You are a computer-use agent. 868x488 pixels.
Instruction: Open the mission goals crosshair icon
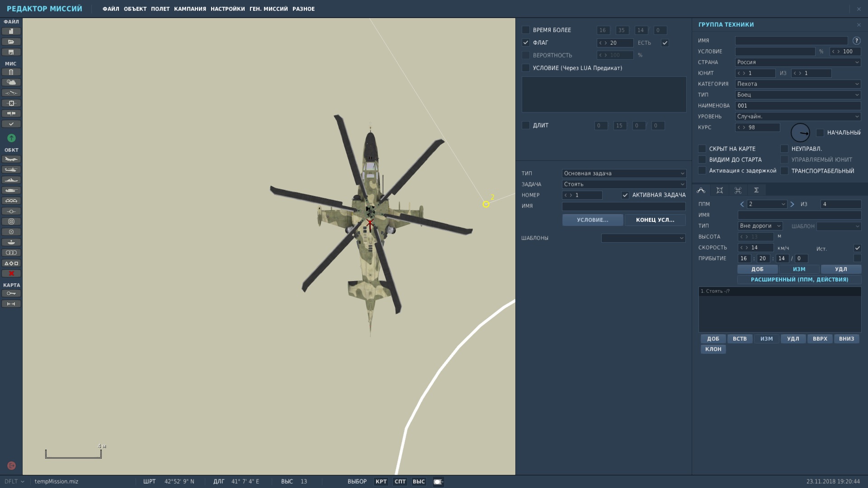11,103
